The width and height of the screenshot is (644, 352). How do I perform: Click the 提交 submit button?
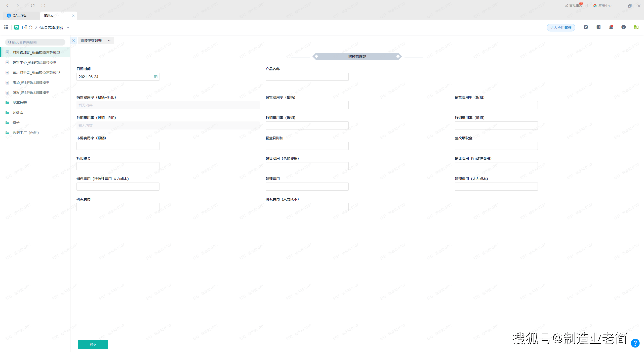93,344
